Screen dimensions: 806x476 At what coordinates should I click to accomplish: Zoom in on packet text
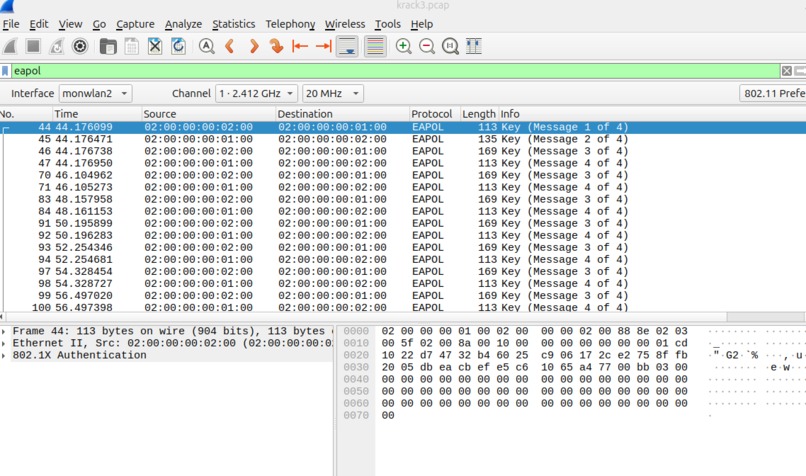click(404, 46)
